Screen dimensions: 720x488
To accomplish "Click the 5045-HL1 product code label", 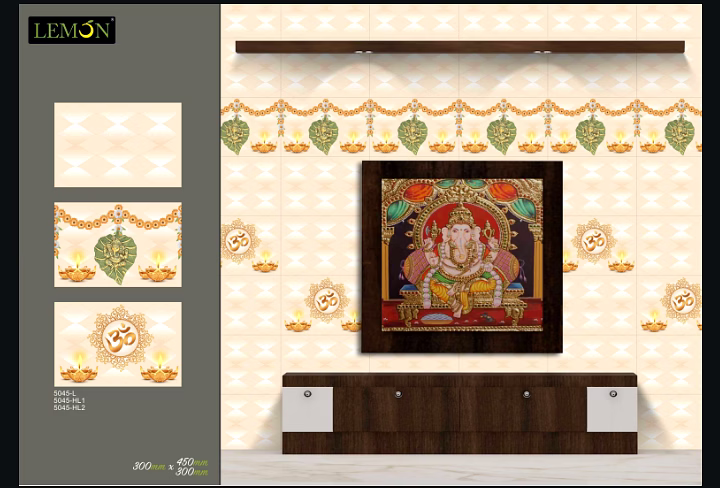I will (x=69, y=400).
